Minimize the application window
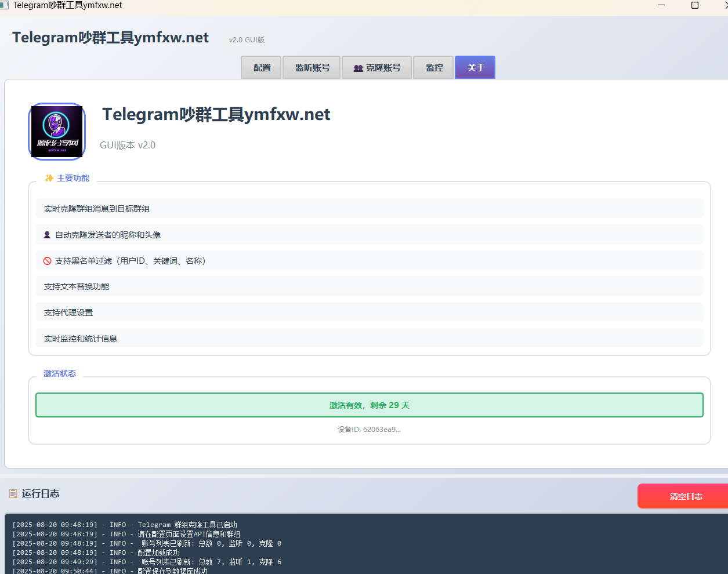 pos(661,5)
